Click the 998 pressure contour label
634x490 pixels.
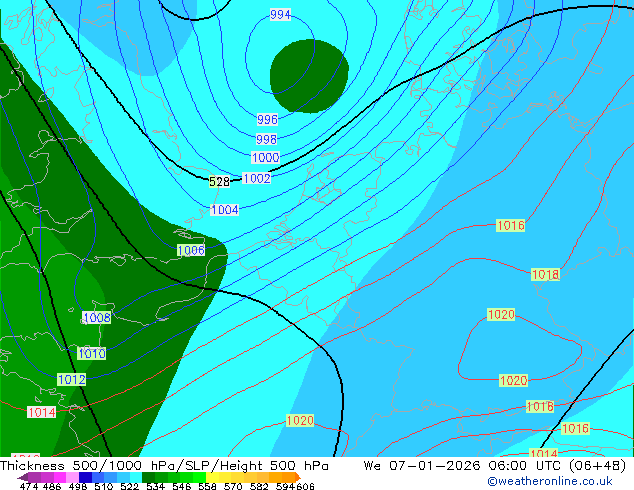pos(266,139)
